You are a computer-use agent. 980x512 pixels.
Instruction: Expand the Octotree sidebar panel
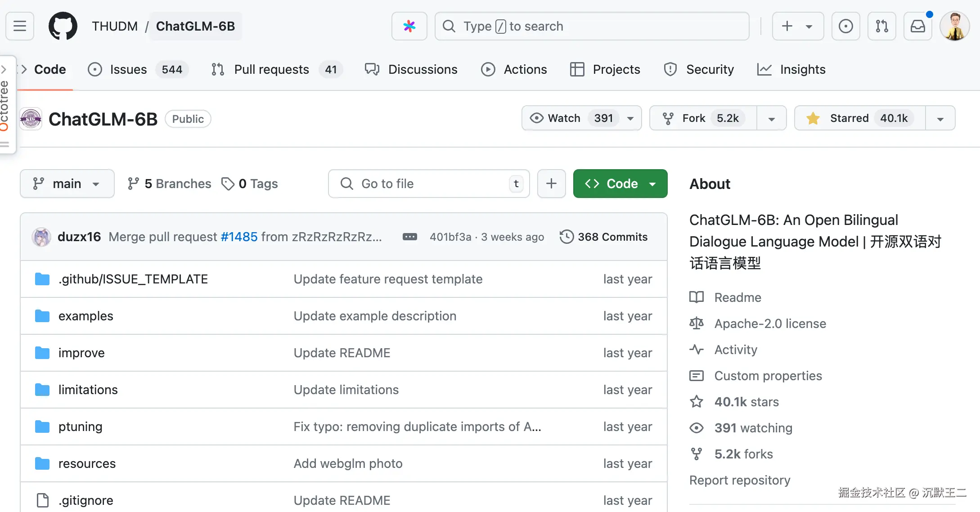pos(5,103)
